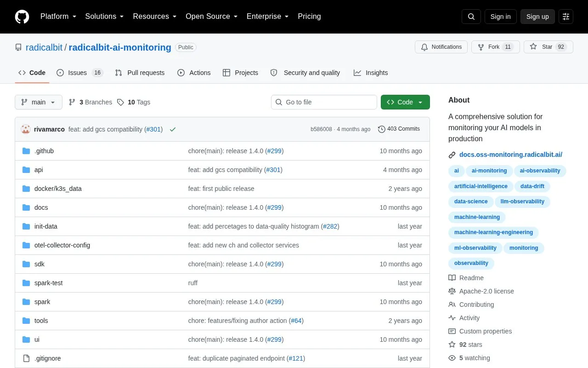Fork the repository button
Screen dimensions: 588x368
[x=496, y=47]
